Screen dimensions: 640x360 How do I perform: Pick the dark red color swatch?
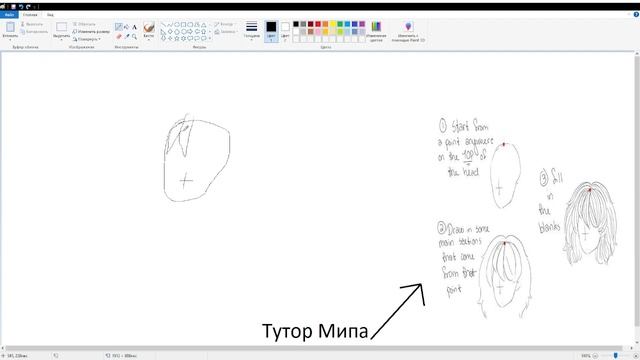click(x=311, y=24)
